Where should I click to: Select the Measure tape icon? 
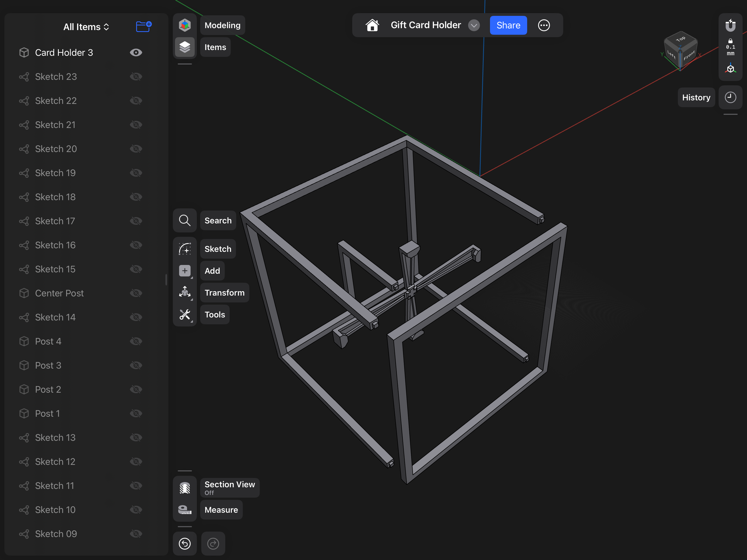185,510
